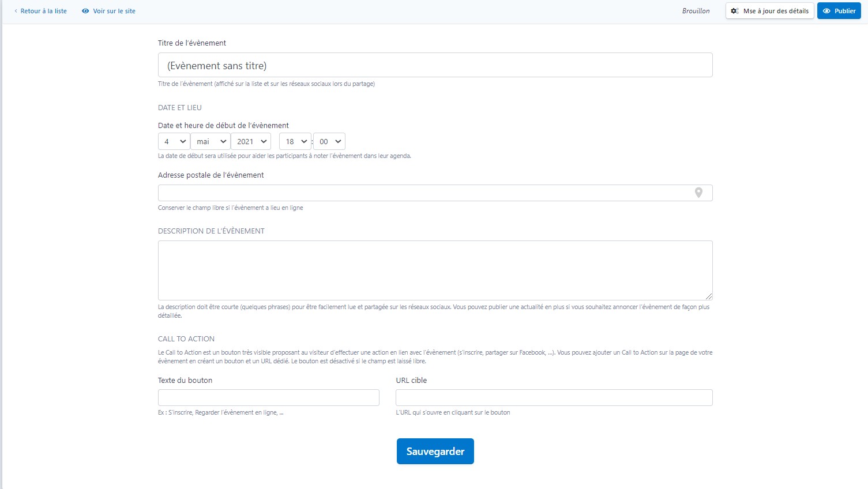Open the year dropdown showing 2021

250,141
